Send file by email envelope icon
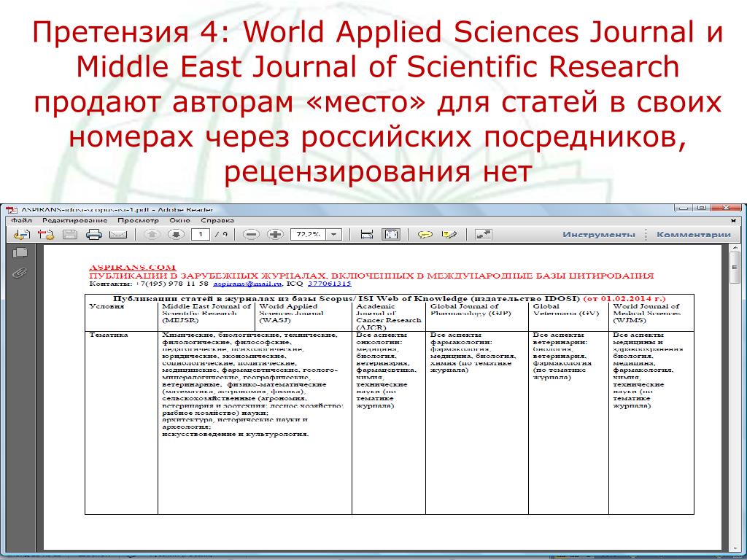This screenshot has height=560, width=747. (x=118, y=234)
